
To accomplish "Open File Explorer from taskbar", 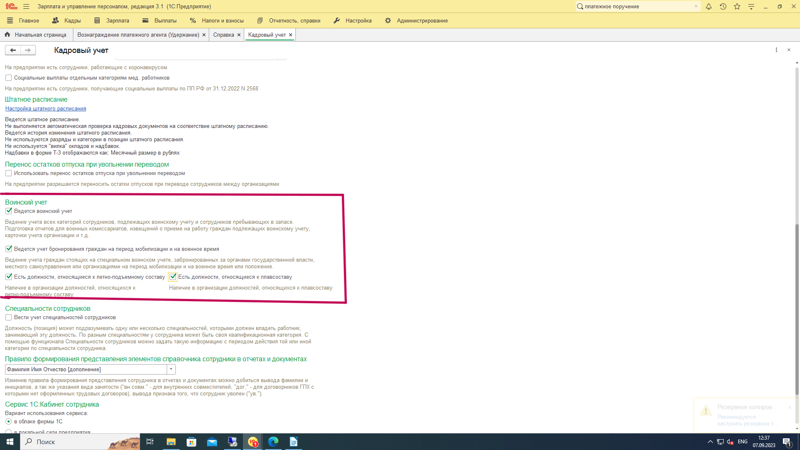I will point(171,442).
